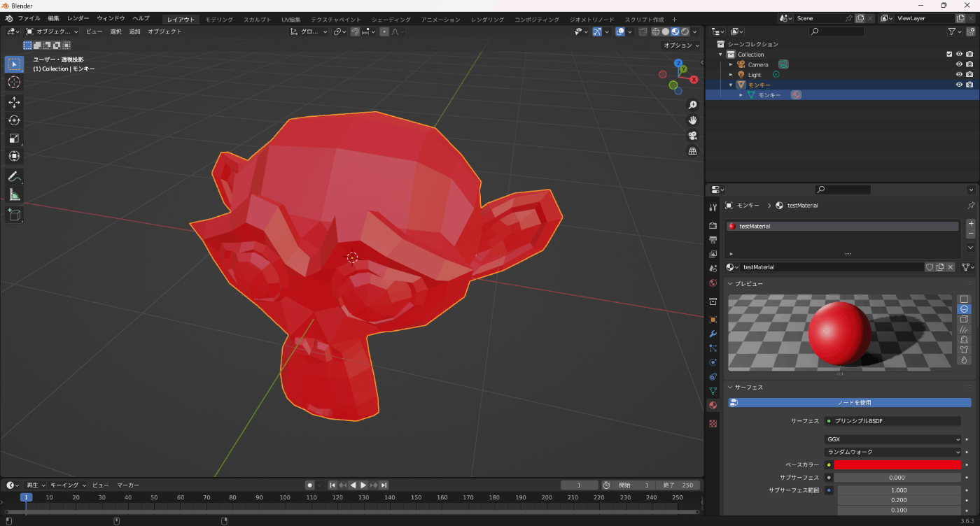This screenshot has height=526, width=980.
Task: Select flat plane preview type
Action: (x=964, y=299)
